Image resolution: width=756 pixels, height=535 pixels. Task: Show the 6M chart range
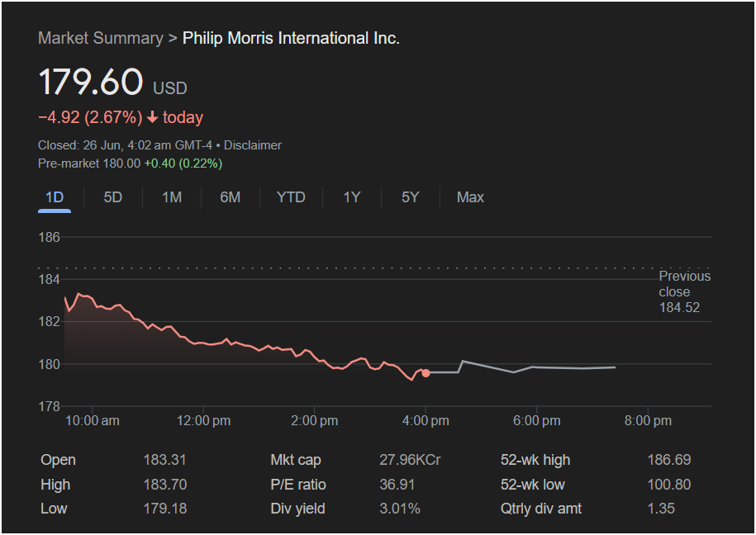tap(230, 197)
